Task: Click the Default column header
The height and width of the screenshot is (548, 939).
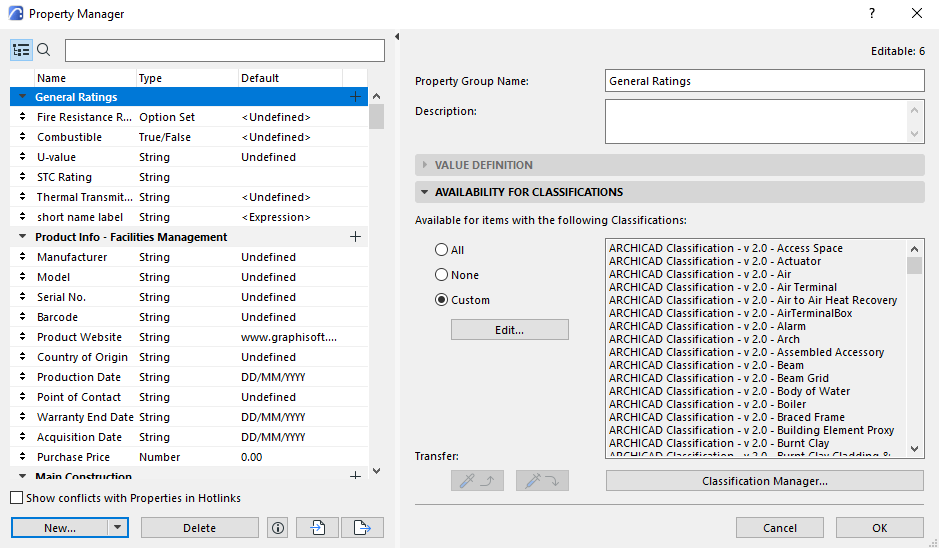Action: tap(290, 78)
